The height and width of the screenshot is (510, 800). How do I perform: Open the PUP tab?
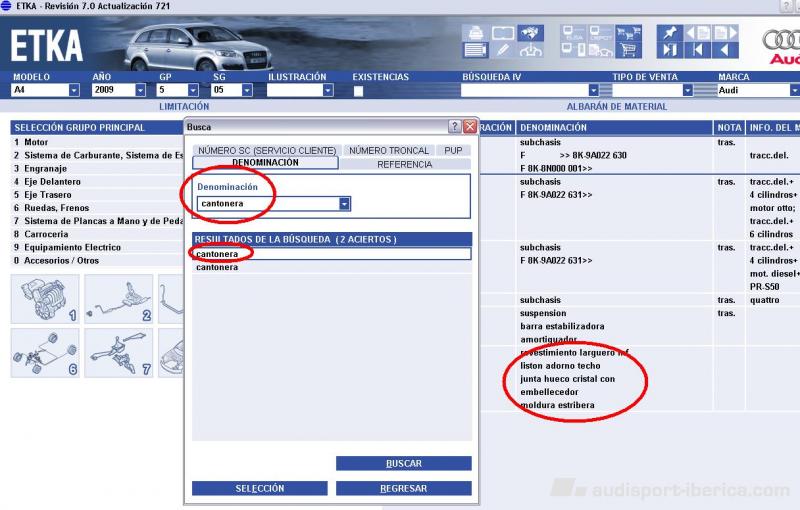(x=453, y=150)
